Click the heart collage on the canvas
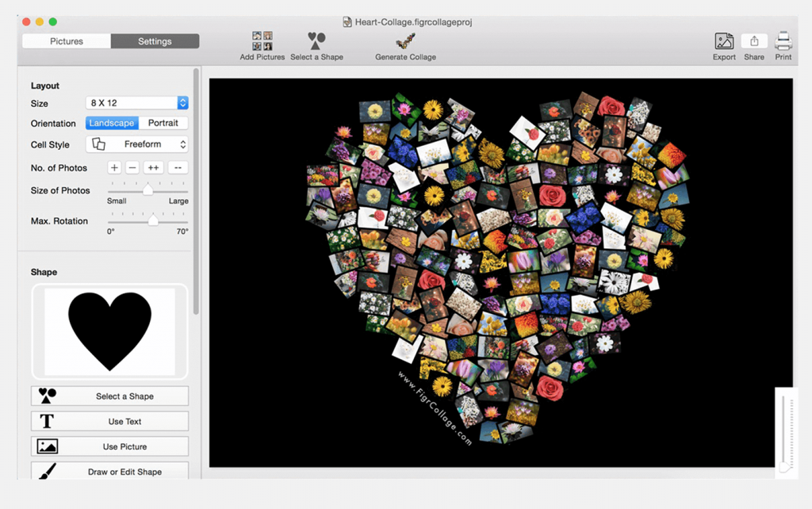Image resolution: width=812 pixels, height=509 pixels. click(497, 270)
